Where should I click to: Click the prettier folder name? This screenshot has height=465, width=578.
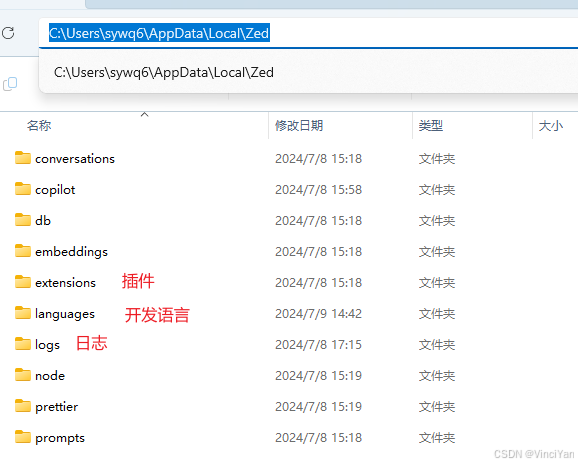pyautogui.click(x=56, y=407)
